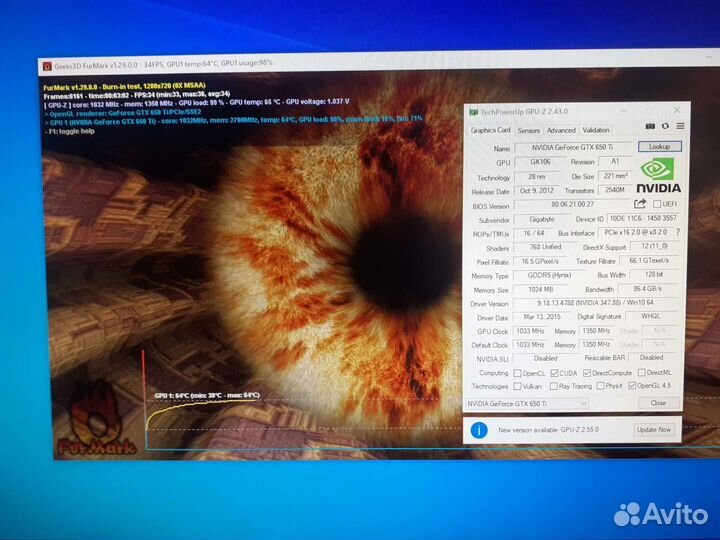Click the Driver Version field value
The height and width of the screenshot is (540, 720).
click(x=595, y=303)
